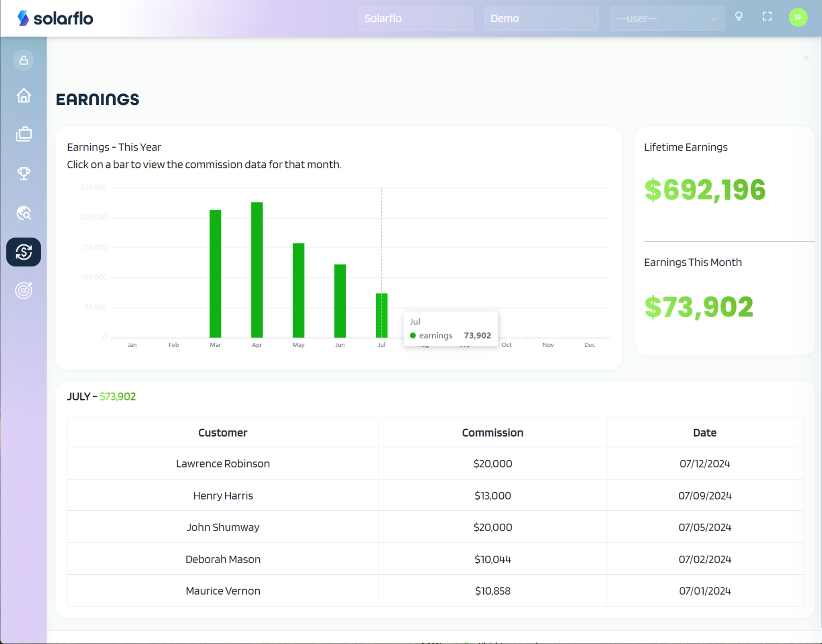The height and width of the screenshot is (644, 822).
Task: Open the Demo dropdown selector
Action: tap(541, 18)
